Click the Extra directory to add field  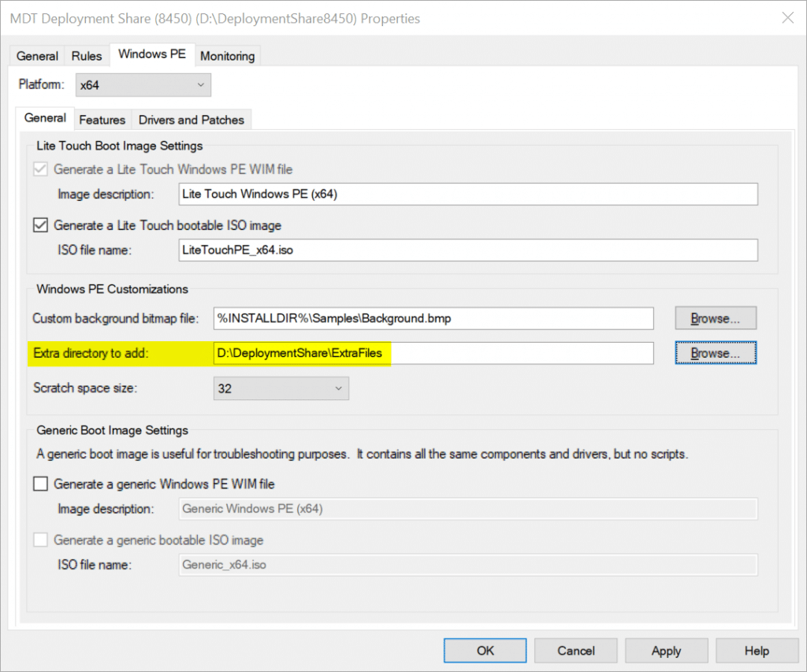point(433,354)
